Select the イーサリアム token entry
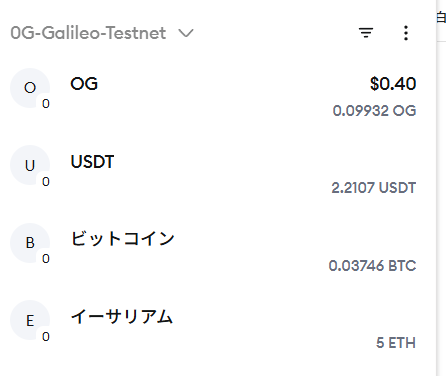Image resolution: width=446 pixels, height=376 pixels. pyautogui.click(x=213, y=329)
